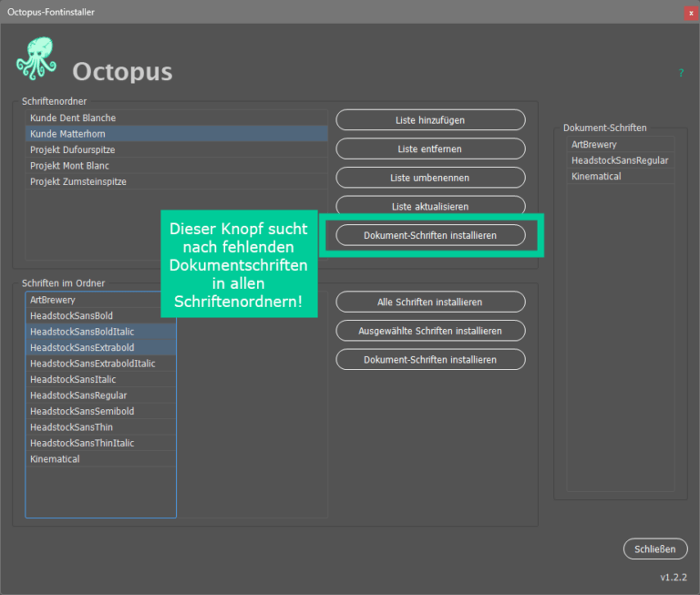The image size is (700, 595).
Task: Click the Liste umbenennen button
Action: click(x=430, y=178)
